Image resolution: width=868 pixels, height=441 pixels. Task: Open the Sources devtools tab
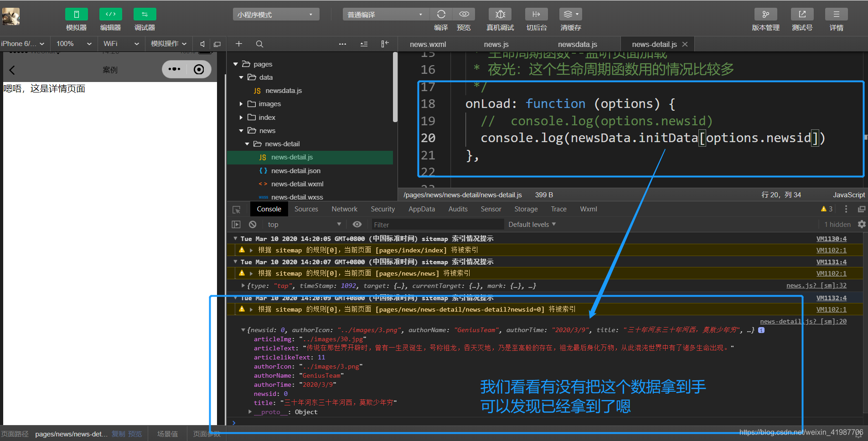306,209
